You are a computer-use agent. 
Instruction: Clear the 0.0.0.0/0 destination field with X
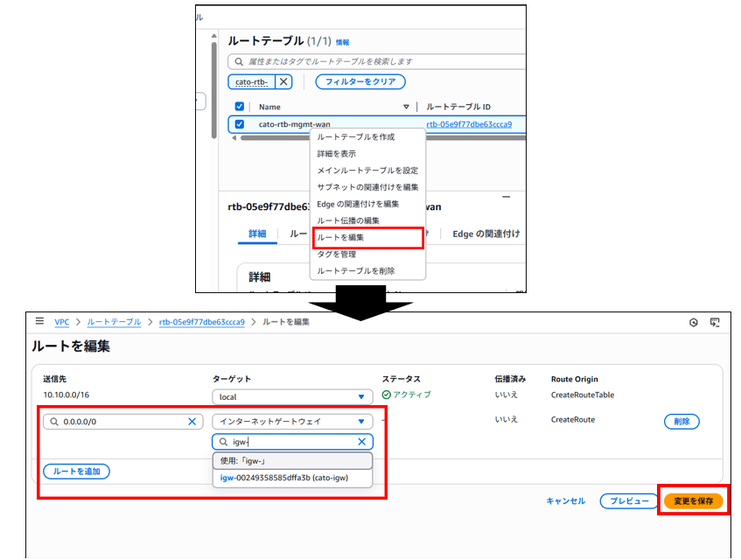click(192, 422)
